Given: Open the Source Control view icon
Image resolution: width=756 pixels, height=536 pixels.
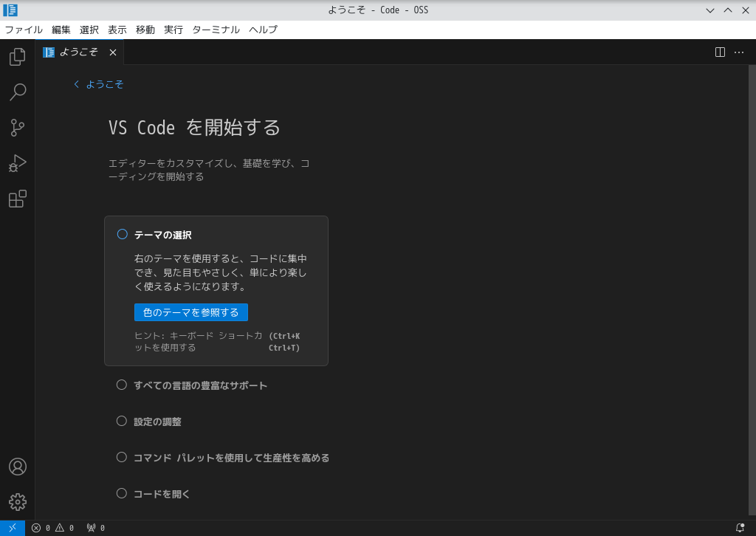Looking at the screenshot, I should [x=18, y=128].
